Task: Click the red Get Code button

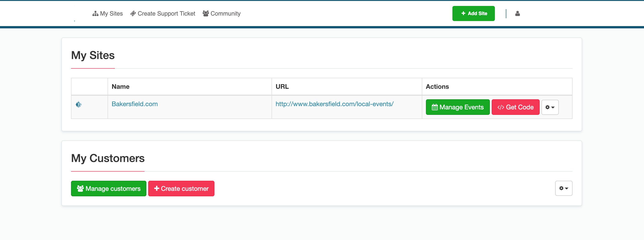Action: coord(515,107)
